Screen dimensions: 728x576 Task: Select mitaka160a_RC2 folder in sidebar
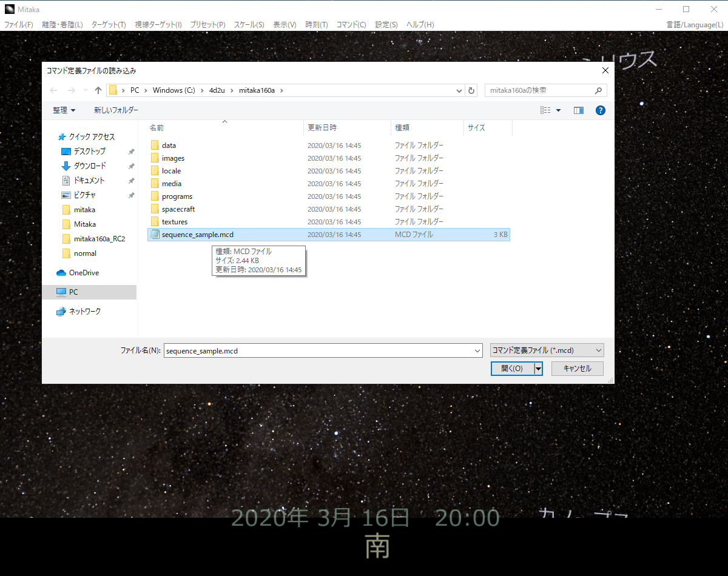point(99,239)
